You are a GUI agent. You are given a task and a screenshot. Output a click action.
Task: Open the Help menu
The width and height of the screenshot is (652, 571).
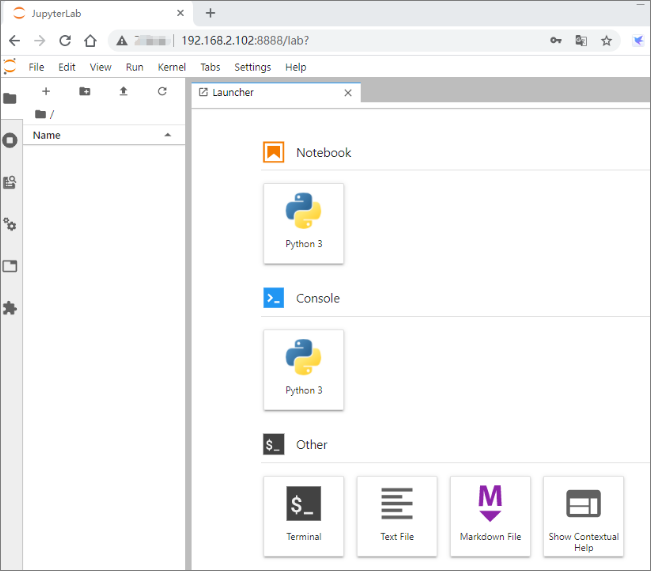pyautogui.click(x=296, y=67)
